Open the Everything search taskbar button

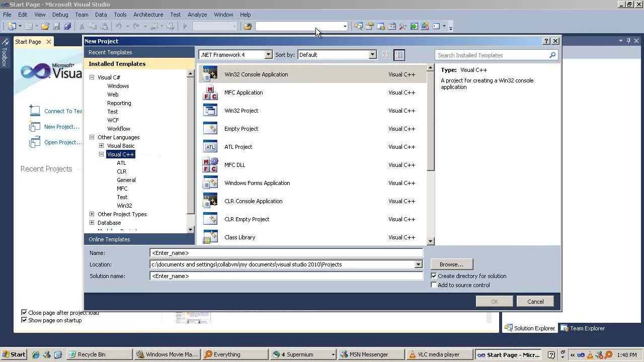pos(234,354)
